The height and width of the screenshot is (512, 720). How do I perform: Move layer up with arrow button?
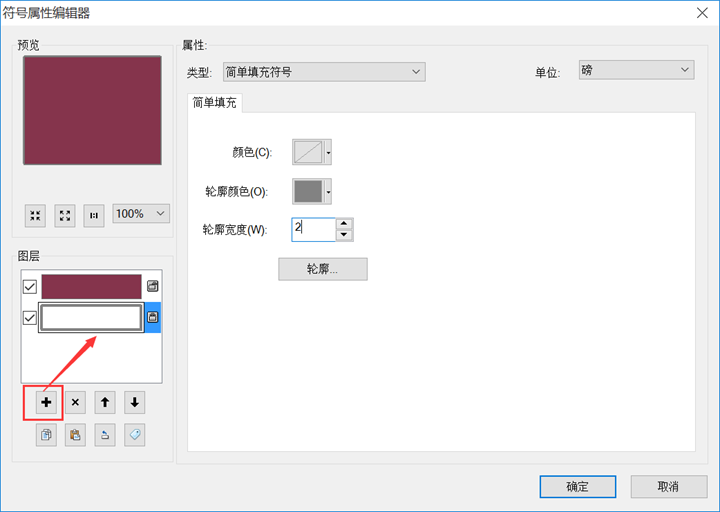click(x=105, y=403)
